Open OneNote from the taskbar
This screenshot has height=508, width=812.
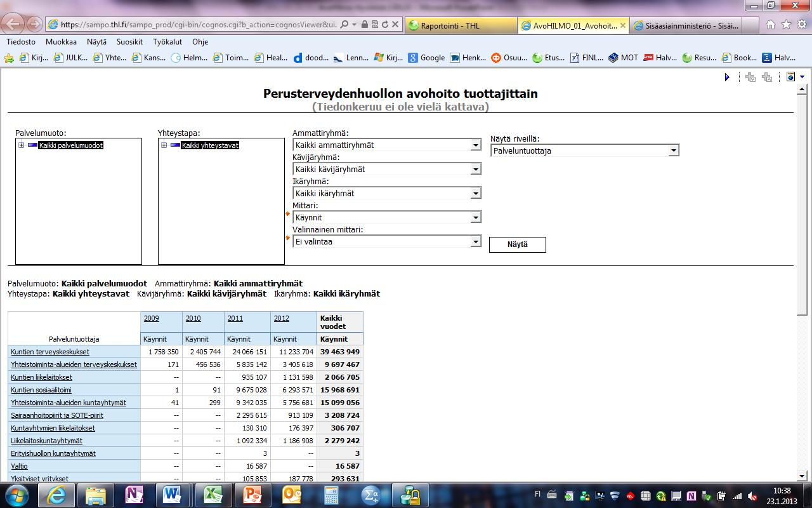(134, 495)
